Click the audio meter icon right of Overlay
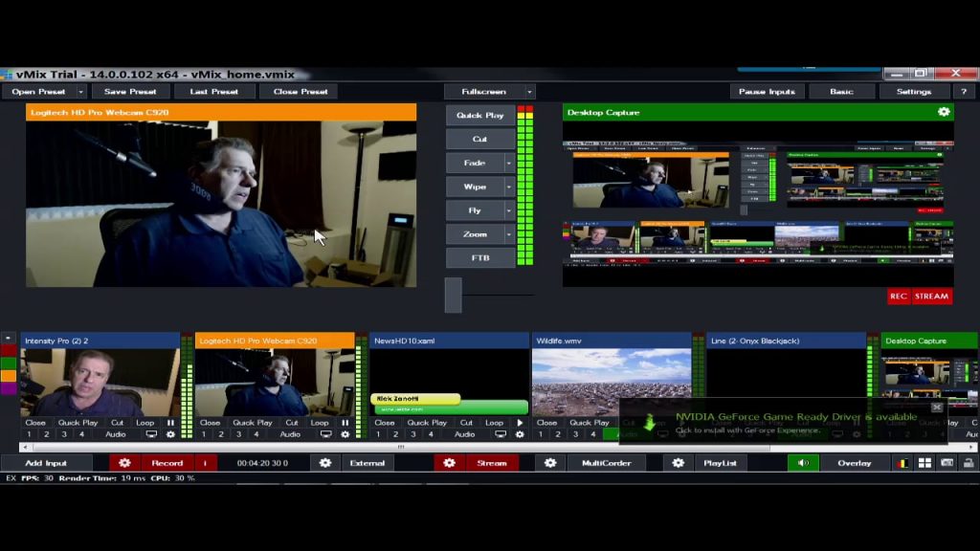The height and width of the screenshot is (551, 980). point(902,463)
